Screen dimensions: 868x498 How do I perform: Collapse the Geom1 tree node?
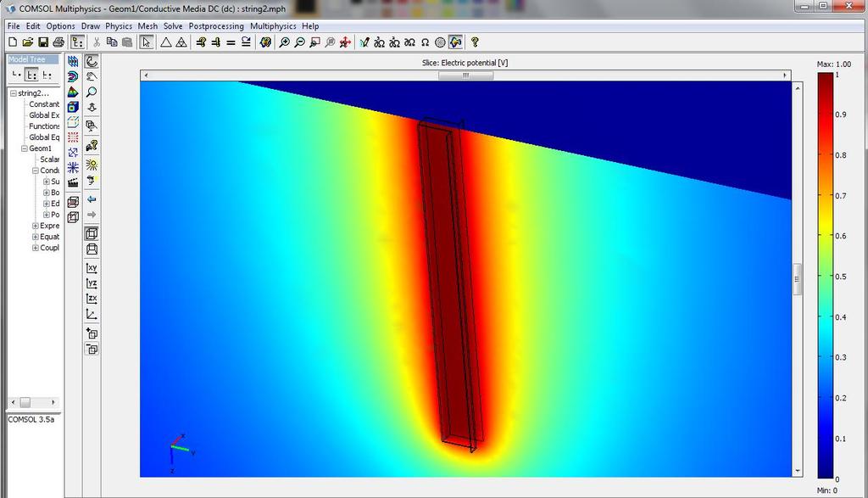coord(25,148)
